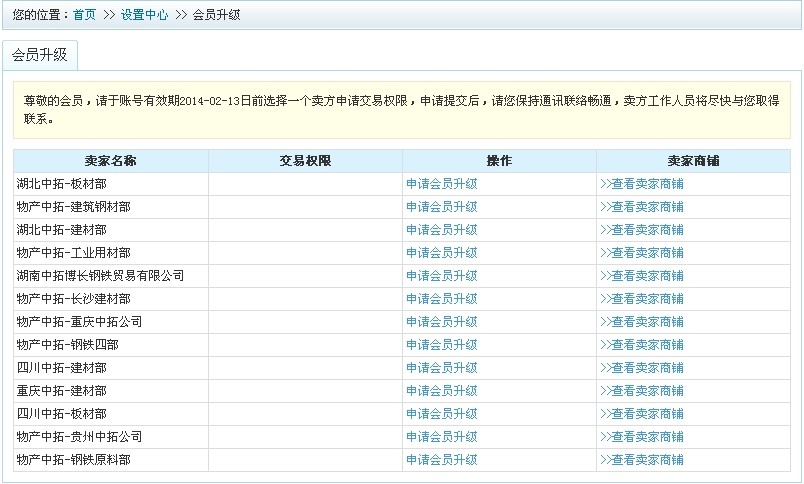This screenshot has height=484, width=804.
Task: Click the 卖家名称 column header
Action: (x=111, y=160)
